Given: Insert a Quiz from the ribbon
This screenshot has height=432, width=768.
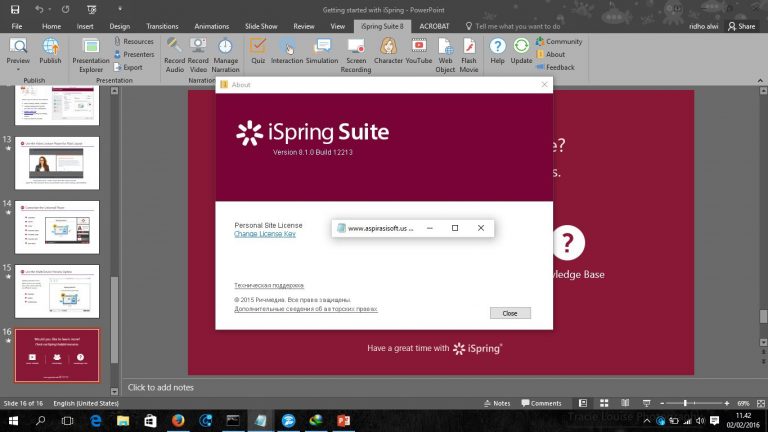Looking at the screenshot, I should pos(258,51).
